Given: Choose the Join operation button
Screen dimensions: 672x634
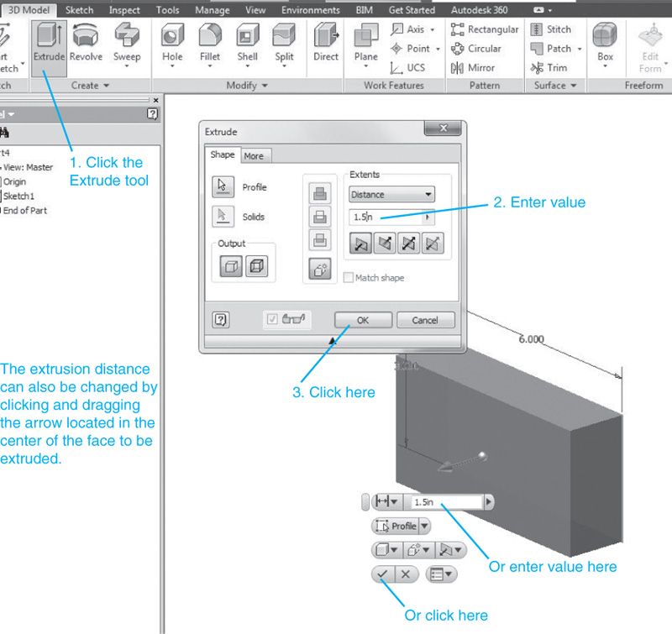Looking at the screenshot, I should tap(320, 193).
